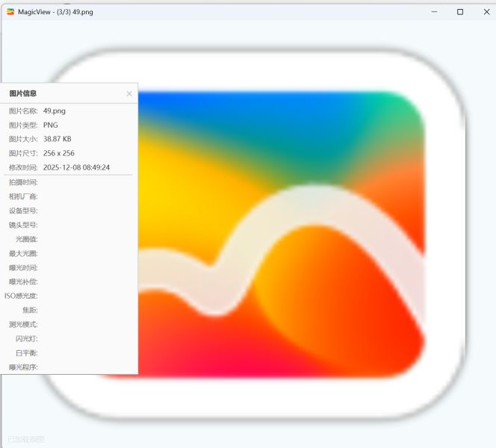Click the 焦距 label

pos(31,310)
